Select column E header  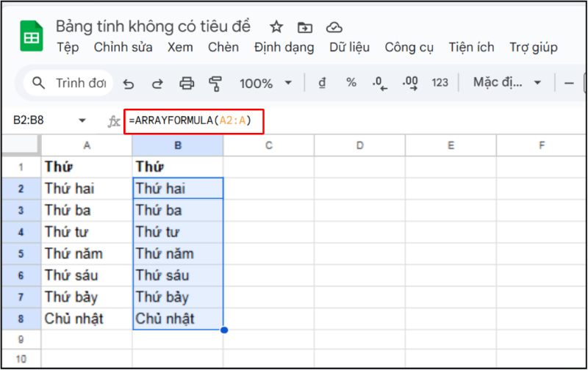pyautogui.click(x=451, y=145)
